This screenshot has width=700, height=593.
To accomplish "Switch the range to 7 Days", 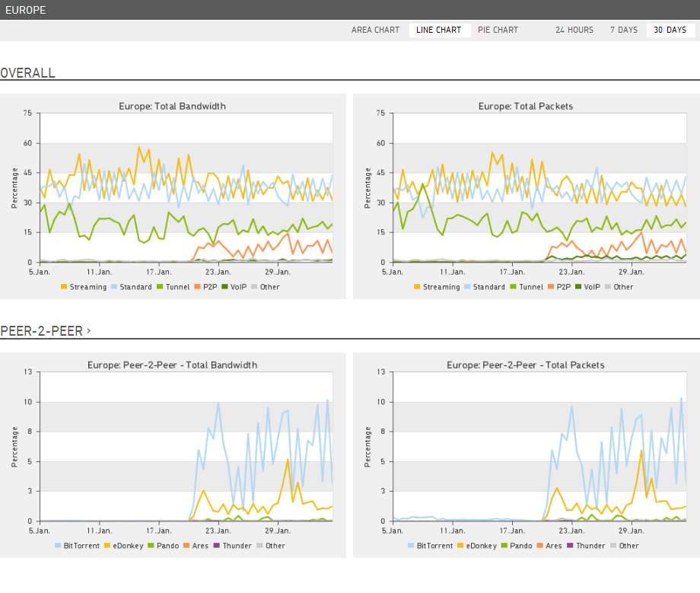I will tap(624, 30).
